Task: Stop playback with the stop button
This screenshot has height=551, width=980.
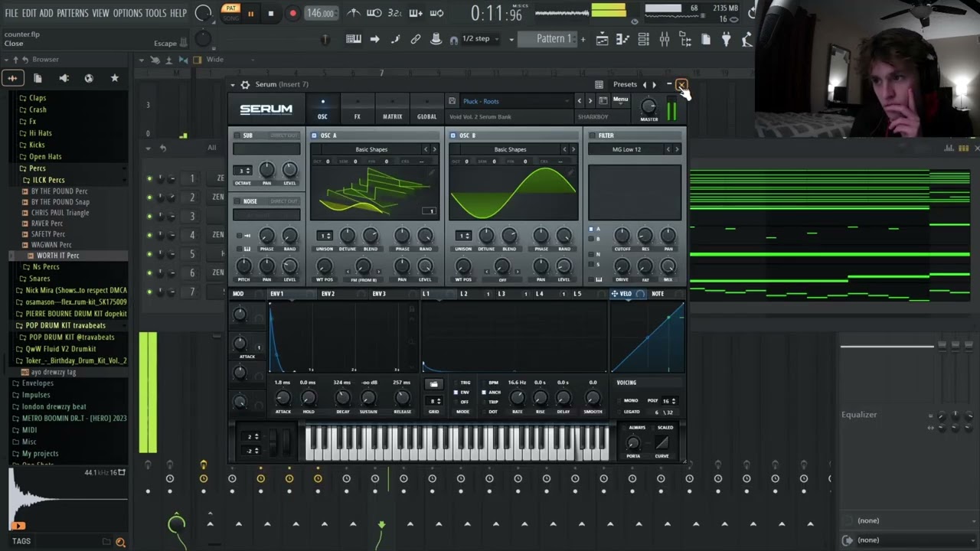Action: point(270,13)
